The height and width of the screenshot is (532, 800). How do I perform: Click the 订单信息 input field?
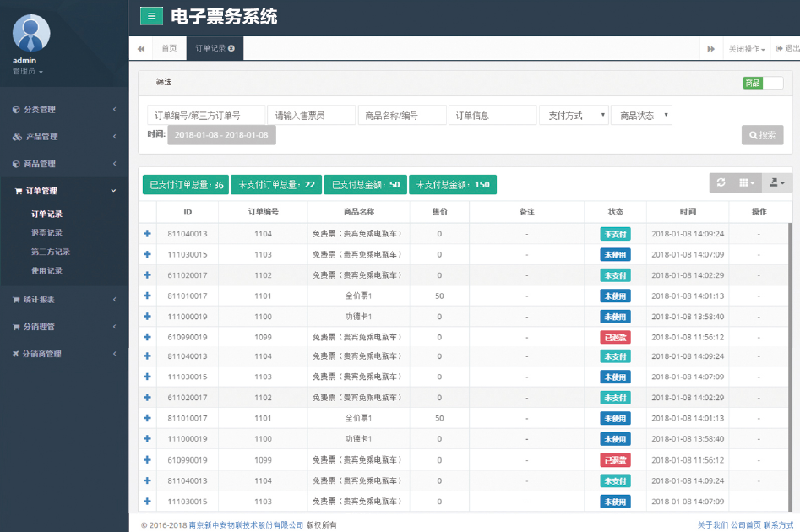coord(493,116)
